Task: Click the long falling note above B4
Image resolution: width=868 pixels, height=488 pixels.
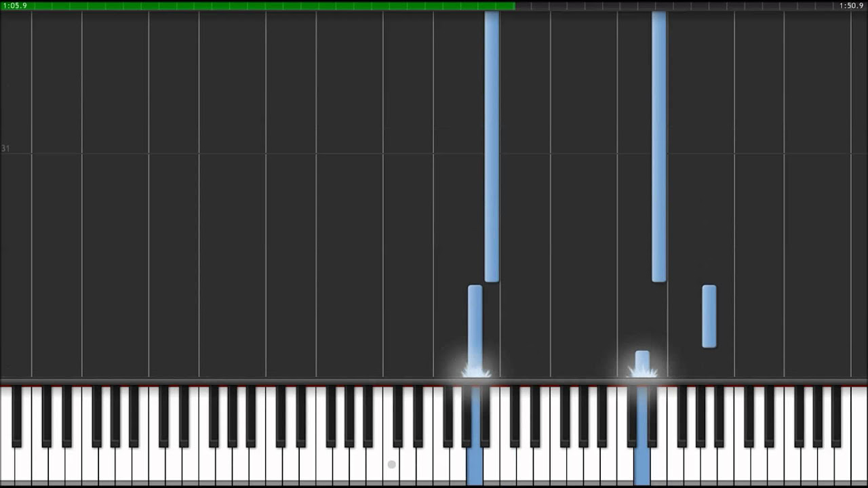Action: coord(492,146)
